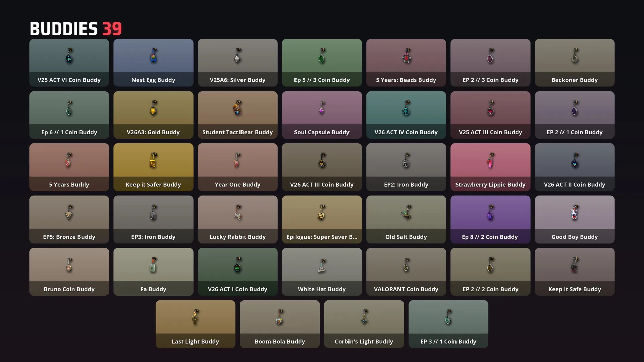644x362 pixels.
Task: Select the Lucky Rabbit Buddy charm icon
Action: click(x=237, y=213)
